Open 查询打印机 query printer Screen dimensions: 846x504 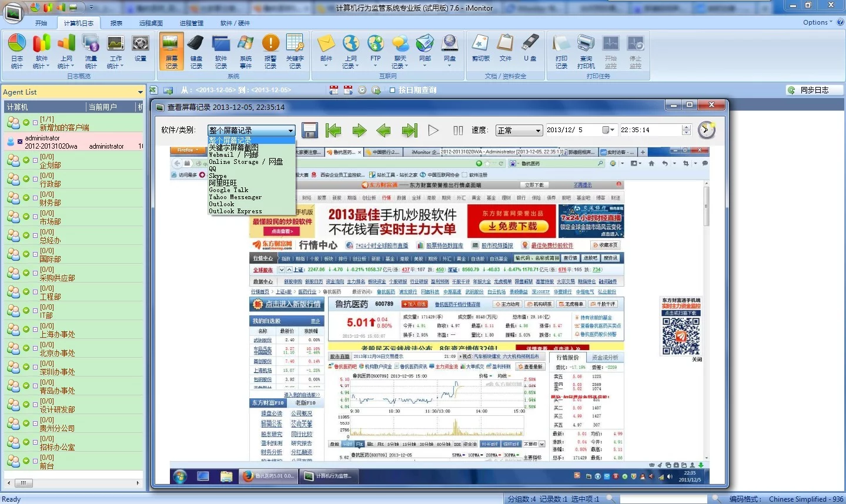tap(586, 51)
